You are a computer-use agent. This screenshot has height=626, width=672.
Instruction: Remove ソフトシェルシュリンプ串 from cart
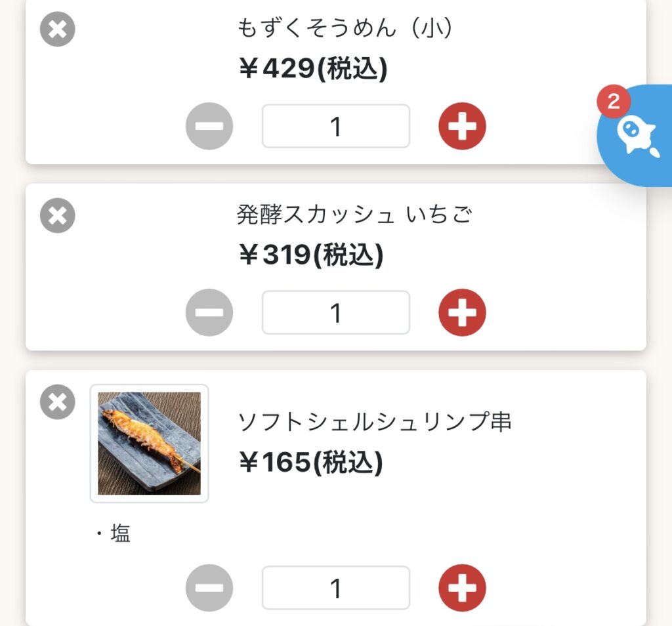[58, 402]
